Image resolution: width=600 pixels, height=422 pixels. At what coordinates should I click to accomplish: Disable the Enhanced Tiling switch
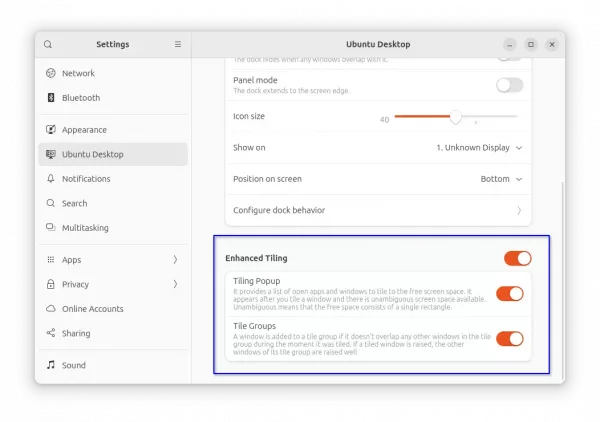pos(518,259)
